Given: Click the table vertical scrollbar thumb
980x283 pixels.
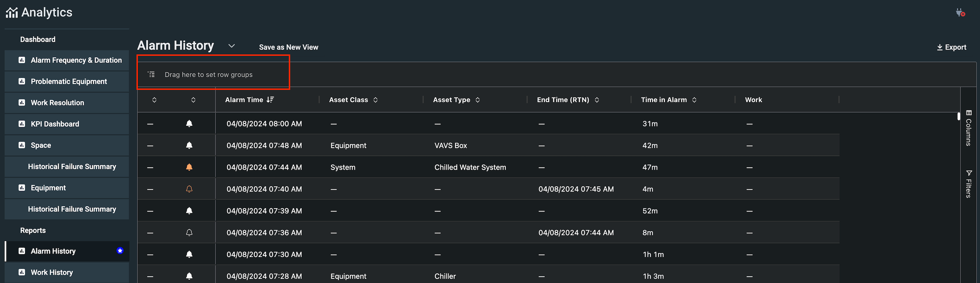Looking at the screenshot, I should point(959,116).
